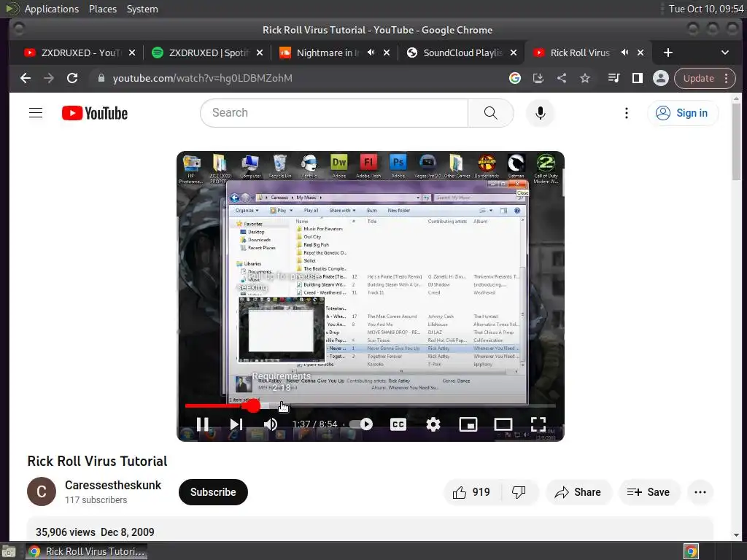Screen dimensions: 747x560
Task: Open more actions ellipsis below video
Action: tap(700, 492)
